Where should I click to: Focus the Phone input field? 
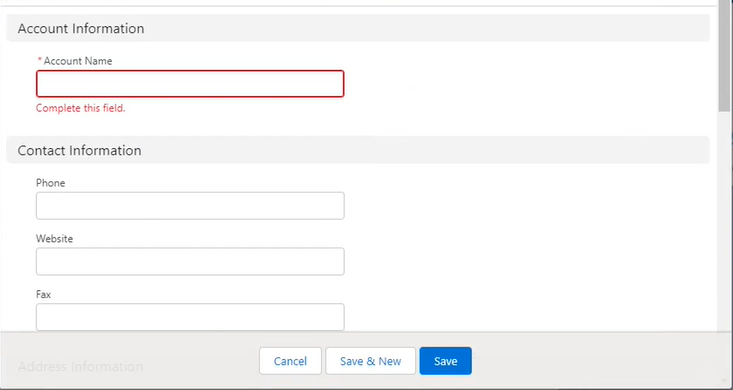[x=190, y=206]
